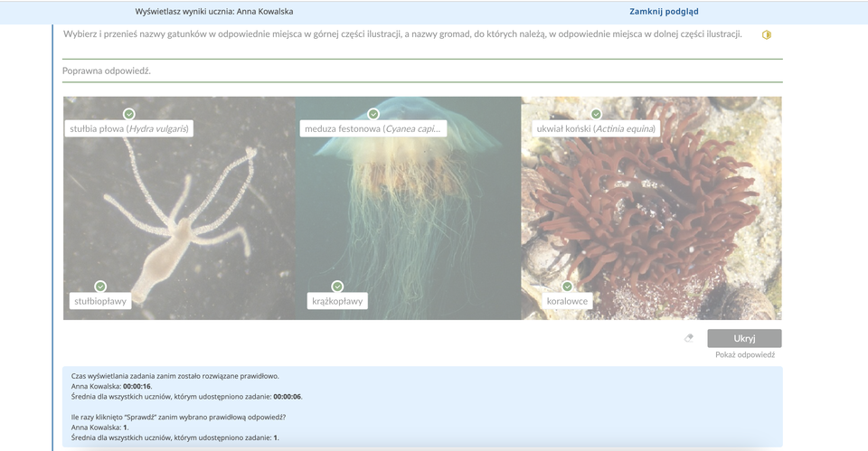The height and width of the screenshot is (451, 868).
Task: Click the checkmark above krążkopławy label
Action: point(337,287)
